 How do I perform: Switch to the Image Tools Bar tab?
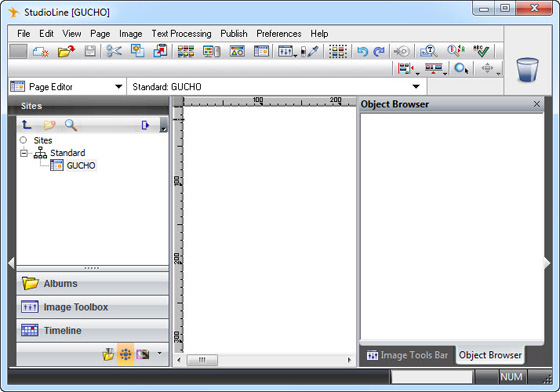[407, 355]
